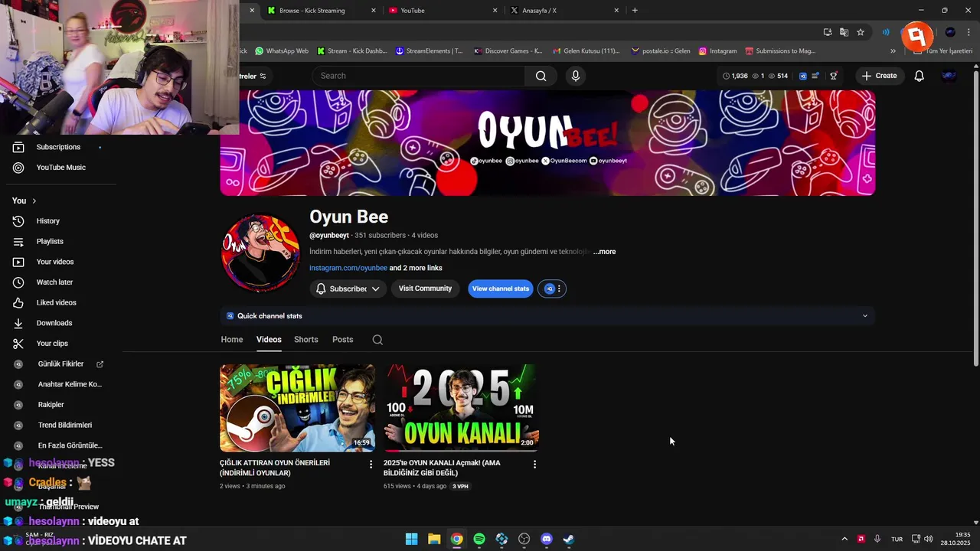Click the View channel stats button
This screenshot has width=980, height=551.
click(x=500, y=289)
